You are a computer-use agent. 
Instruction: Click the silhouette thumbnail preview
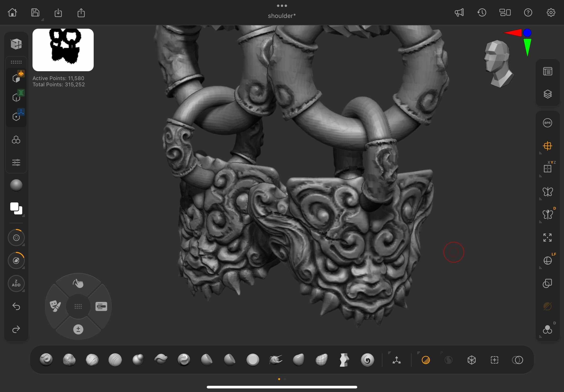(63, 50)
